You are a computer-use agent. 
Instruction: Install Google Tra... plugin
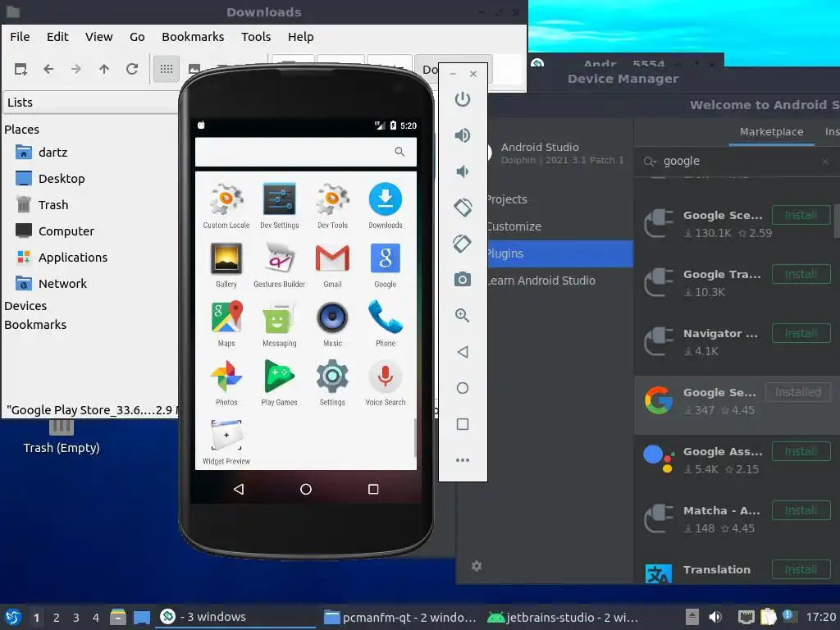801,274
